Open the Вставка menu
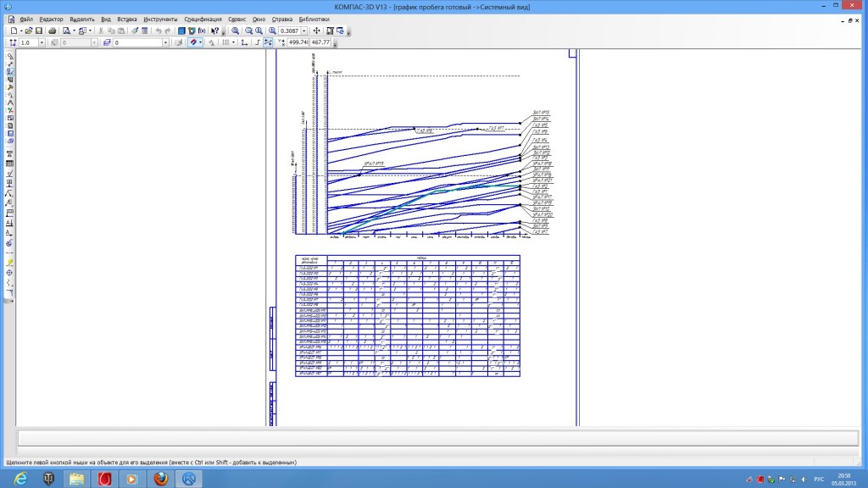The height and width of the screenshot is (488, 868). pos(127,19)
